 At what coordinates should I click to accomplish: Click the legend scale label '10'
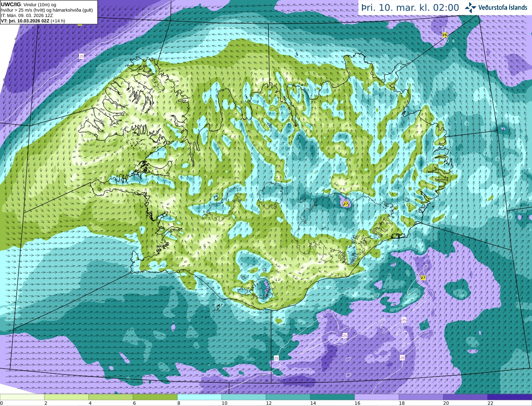tap(224, 403)
